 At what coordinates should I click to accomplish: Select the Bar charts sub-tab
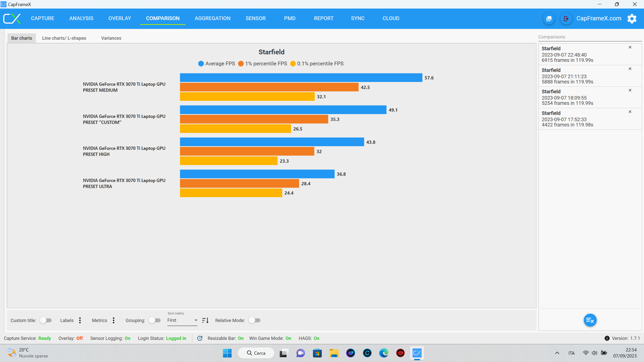point(22,38)
